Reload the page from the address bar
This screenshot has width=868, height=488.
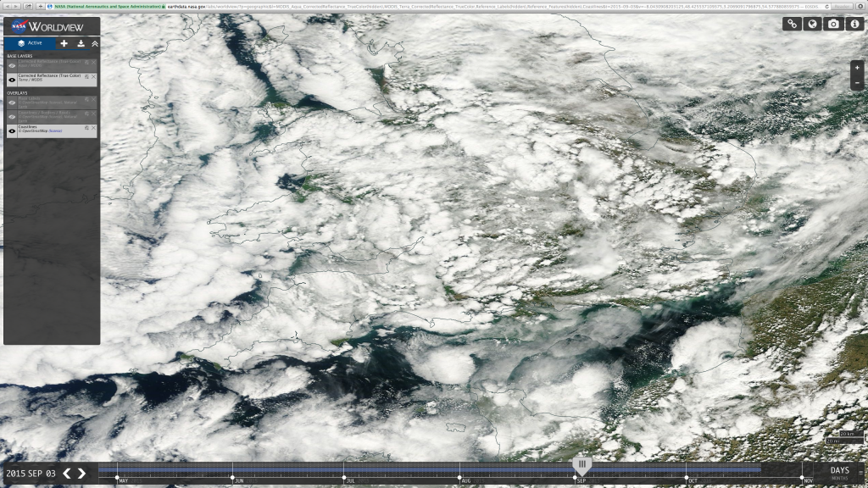tap(827, 6)
